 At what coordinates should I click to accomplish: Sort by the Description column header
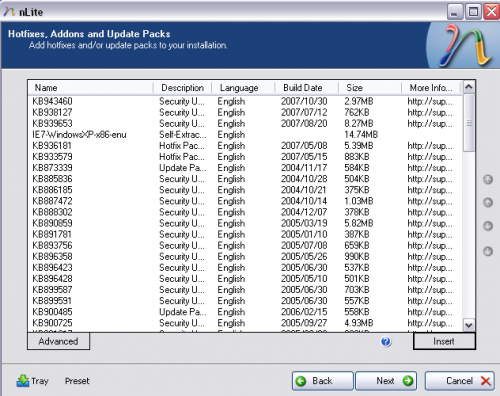[182, 88]
